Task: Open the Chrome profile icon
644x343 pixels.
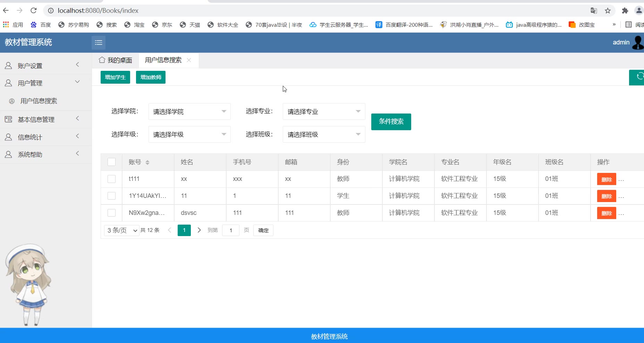Action: tap(639, 11)
